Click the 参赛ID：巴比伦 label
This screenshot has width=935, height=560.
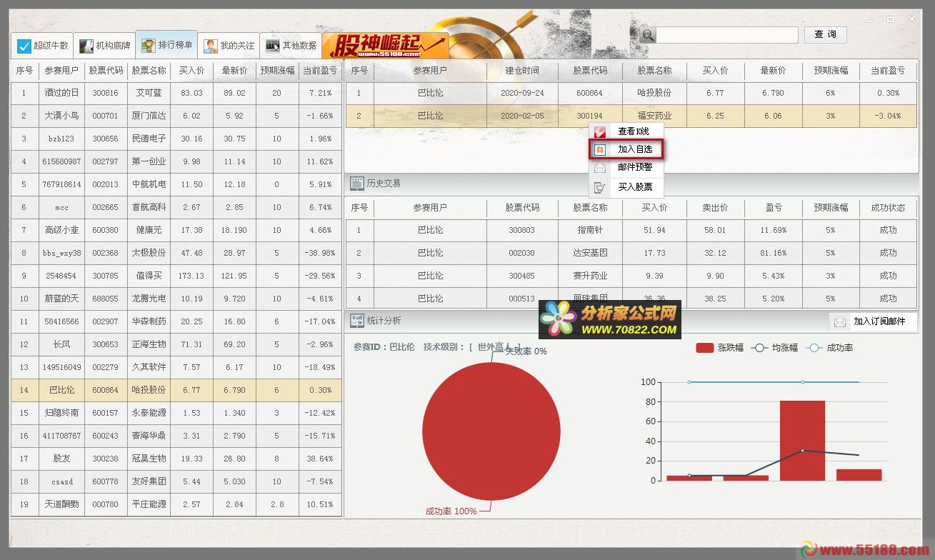point(384,347)
